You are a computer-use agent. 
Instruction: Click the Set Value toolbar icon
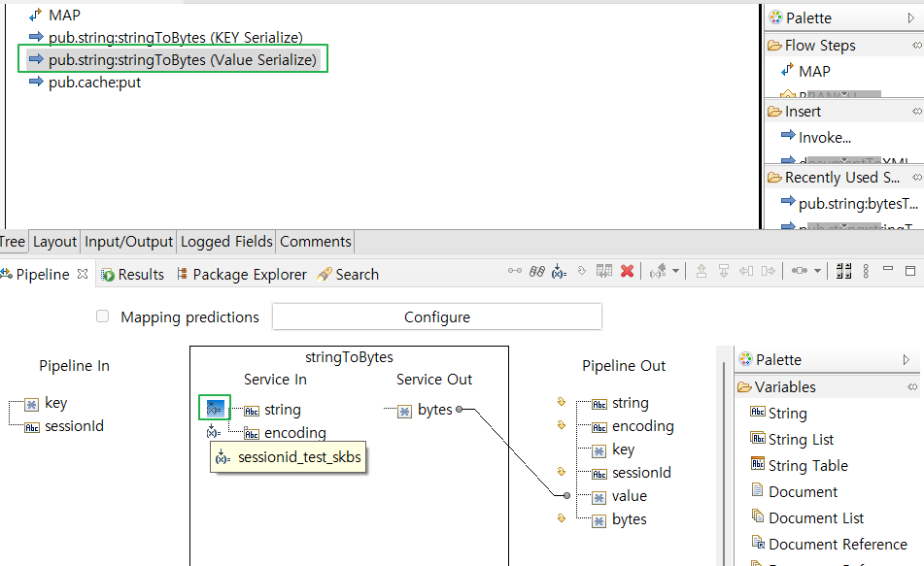click(x=560, y=271)
